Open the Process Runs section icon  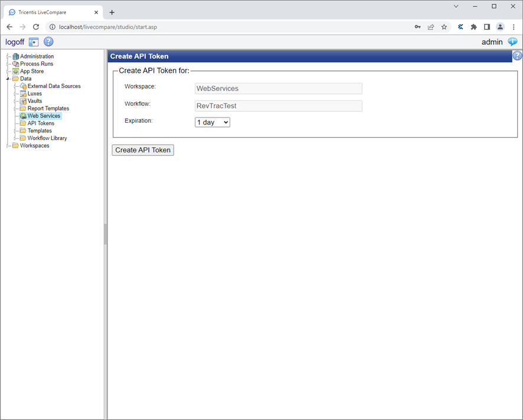tap(15, 64)
